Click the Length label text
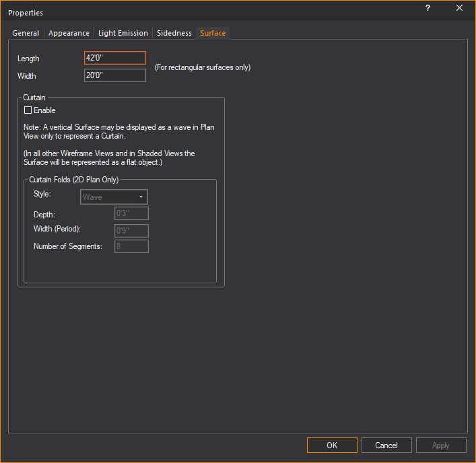The height and width of the screenshot is (463, 476). pos(28,59)
